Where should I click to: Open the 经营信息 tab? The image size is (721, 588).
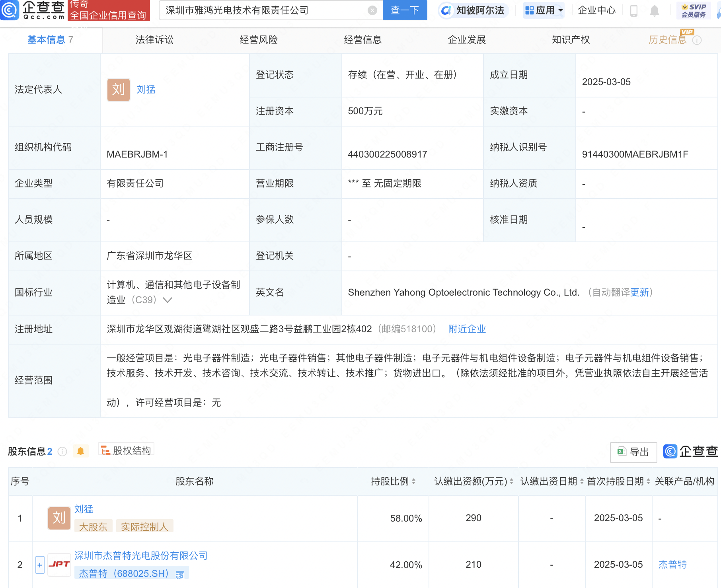click(363, 40)
